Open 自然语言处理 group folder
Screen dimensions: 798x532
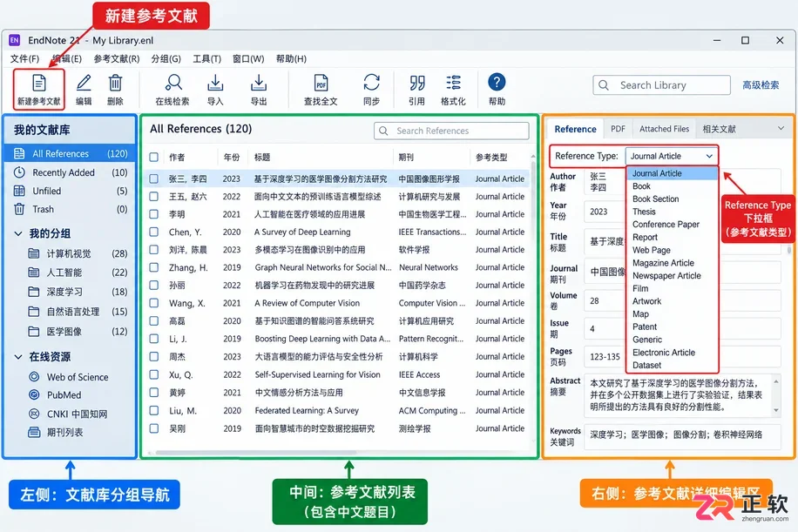(78, 312)
